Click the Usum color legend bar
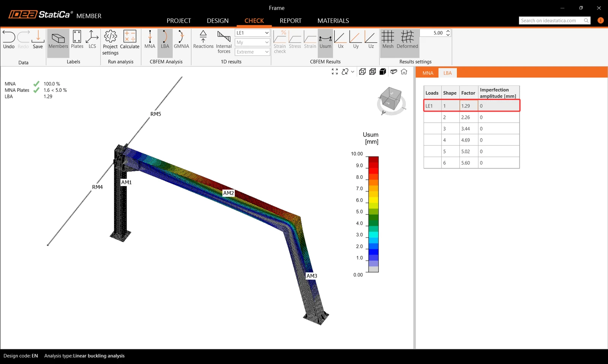This screenshot has width=608, height=364. click(x=374, y=214)
